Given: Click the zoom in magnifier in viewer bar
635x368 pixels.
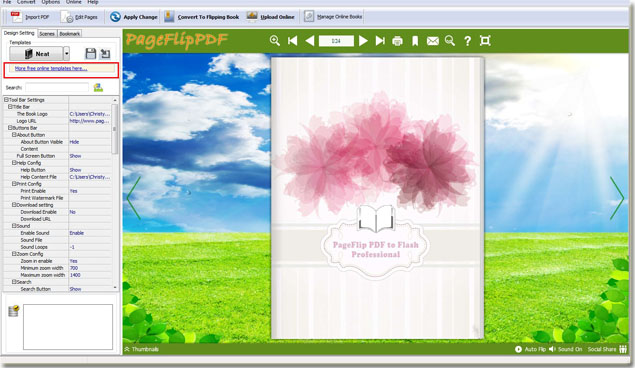Looking at the screenshot, I should coord(275,40).
